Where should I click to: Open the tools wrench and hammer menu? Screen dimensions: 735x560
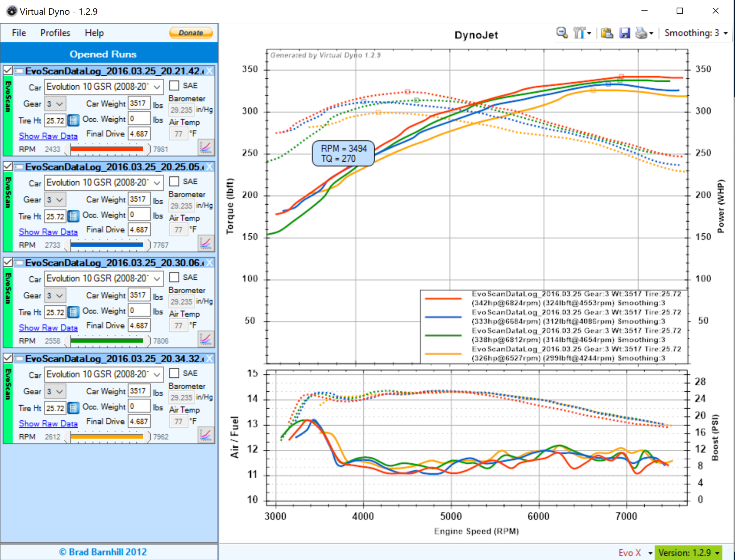[581, 33]
